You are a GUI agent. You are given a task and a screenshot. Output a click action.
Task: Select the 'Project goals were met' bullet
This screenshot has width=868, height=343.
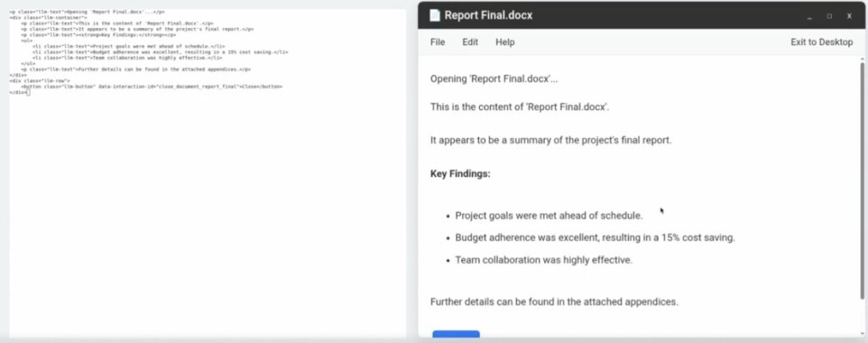click(548, 216)
